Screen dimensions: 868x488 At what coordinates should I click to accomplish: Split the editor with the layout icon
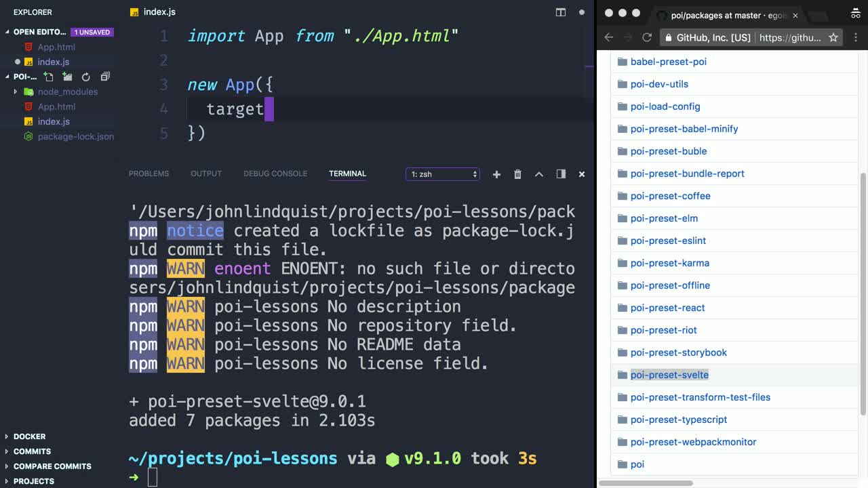click(x=561, y=12)
